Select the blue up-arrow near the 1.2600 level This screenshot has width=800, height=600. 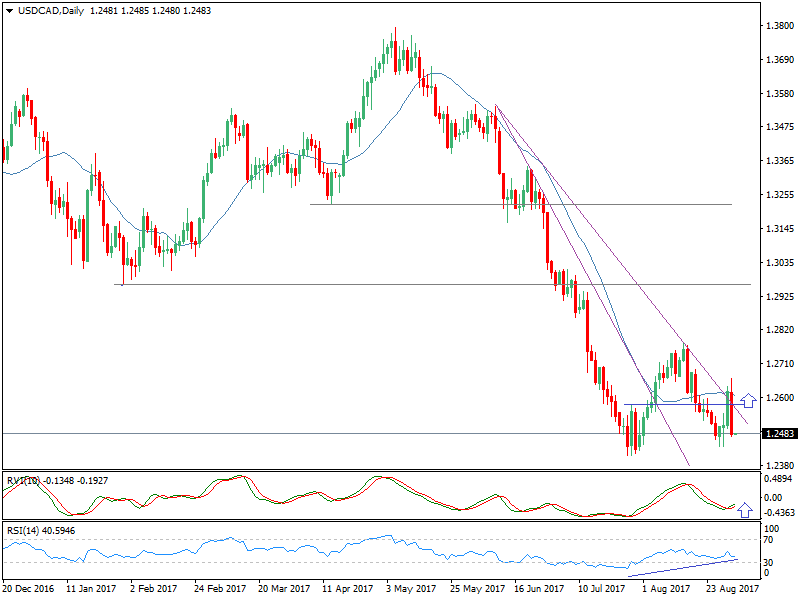click(x=746, y=398)
